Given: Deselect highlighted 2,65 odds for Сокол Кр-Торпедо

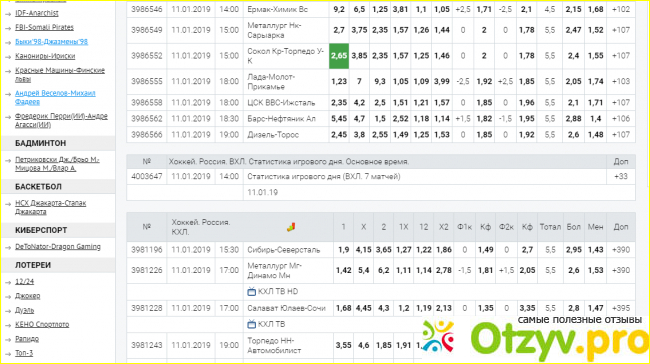Looking at the screenshot, I should point(339,56).
